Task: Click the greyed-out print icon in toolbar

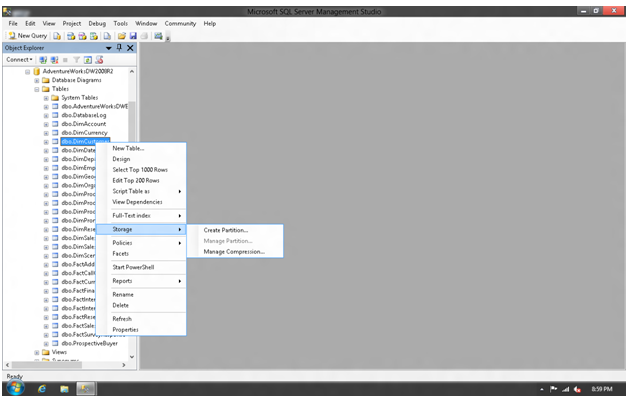Action: 144,36
